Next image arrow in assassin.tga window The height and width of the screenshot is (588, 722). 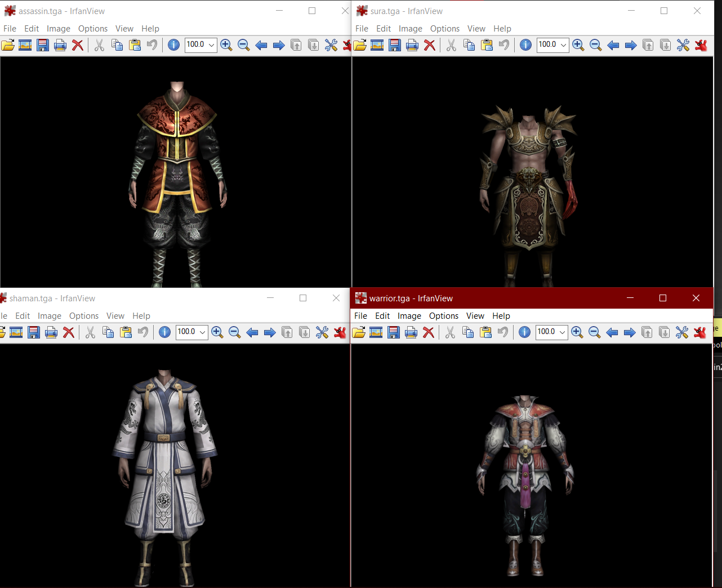tap(279, 45)
